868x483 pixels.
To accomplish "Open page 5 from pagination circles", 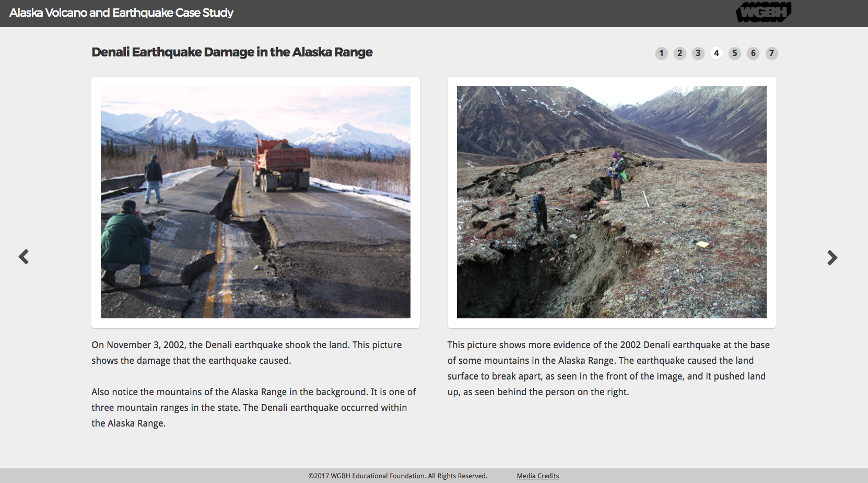I will (735, 53).
